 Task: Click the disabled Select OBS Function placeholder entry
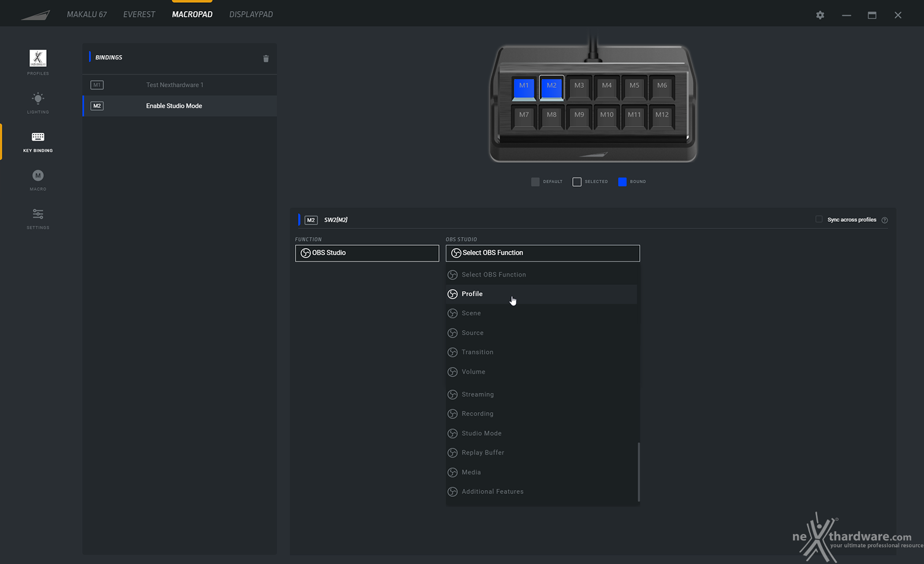pos(542,274)
